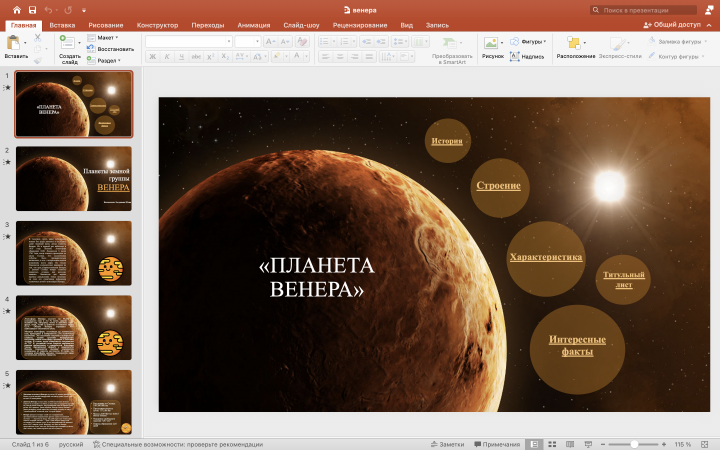Fit slide to window using the corner icon
Screen dimensions: 720x450
click(707, 443)
